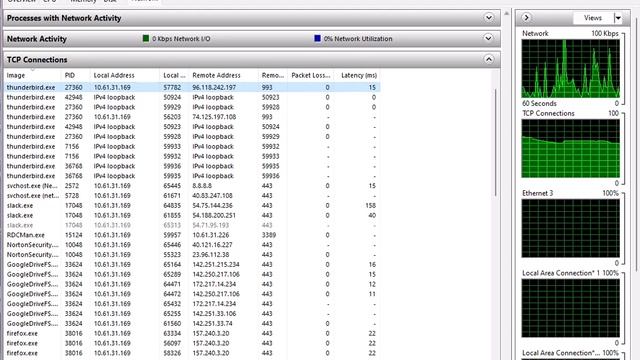Sort by the Remote Address column header

216,76
